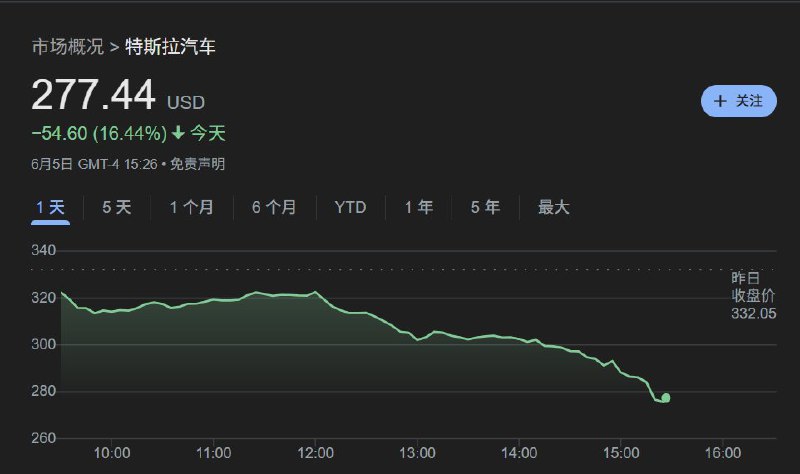Switch to the 1 个月 tab
The height and width of the screenshot is (474, 800).
(x=192, y=207)
